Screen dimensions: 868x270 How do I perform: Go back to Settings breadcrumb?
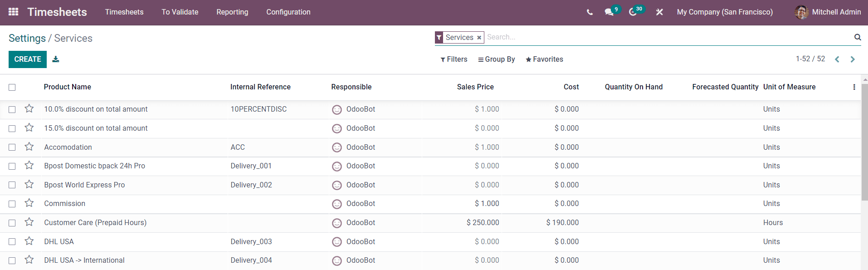pos(27,39)
